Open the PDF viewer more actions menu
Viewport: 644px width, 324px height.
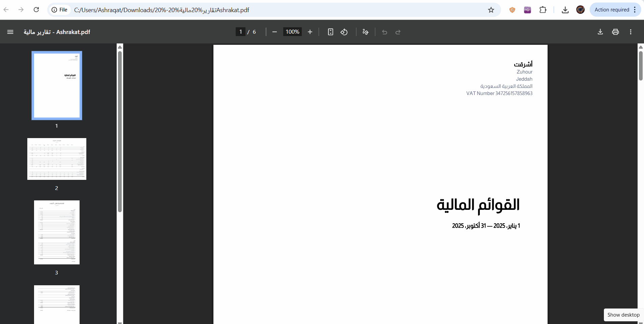point(631,32)
